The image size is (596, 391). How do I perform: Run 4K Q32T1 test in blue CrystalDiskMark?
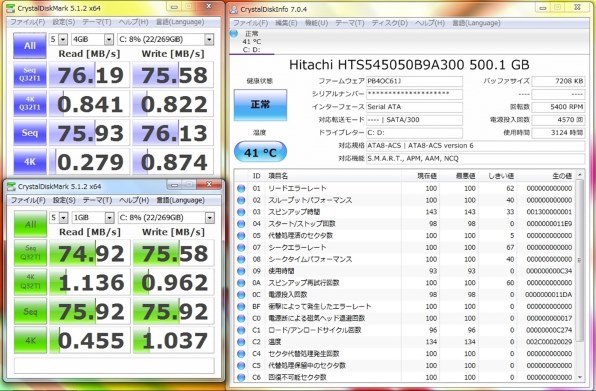30,103
